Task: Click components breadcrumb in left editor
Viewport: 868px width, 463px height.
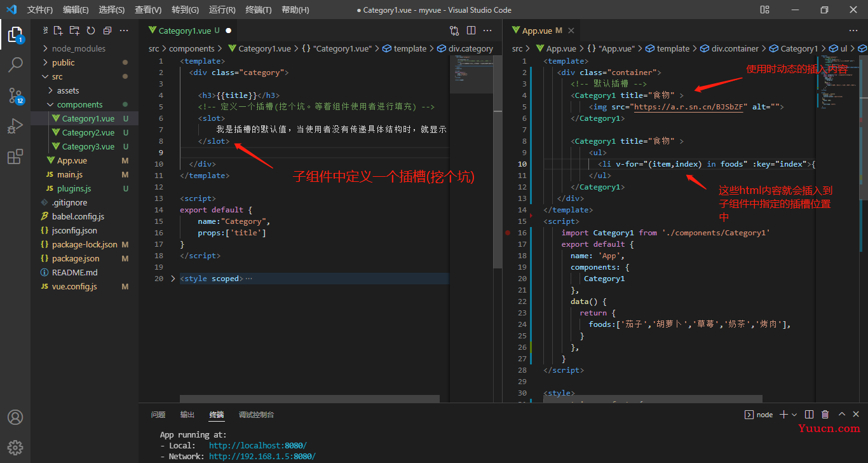Action: [x=192, y=48]
